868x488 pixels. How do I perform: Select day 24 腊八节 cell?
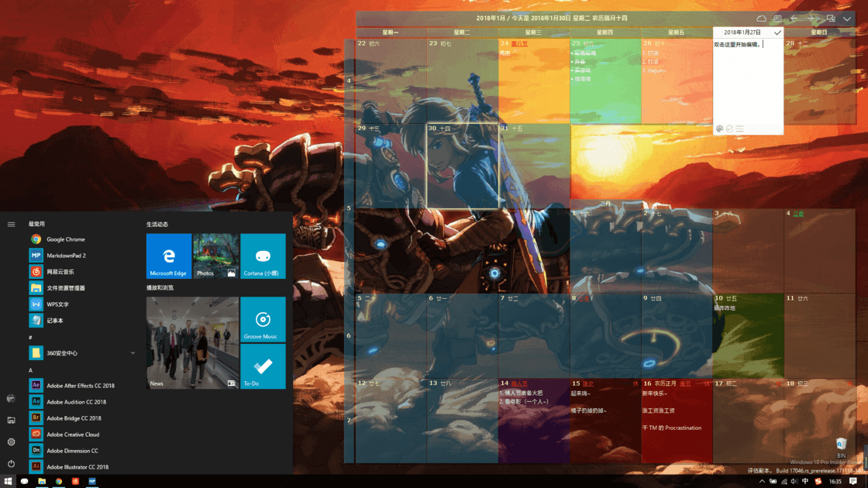click(534, 81)
